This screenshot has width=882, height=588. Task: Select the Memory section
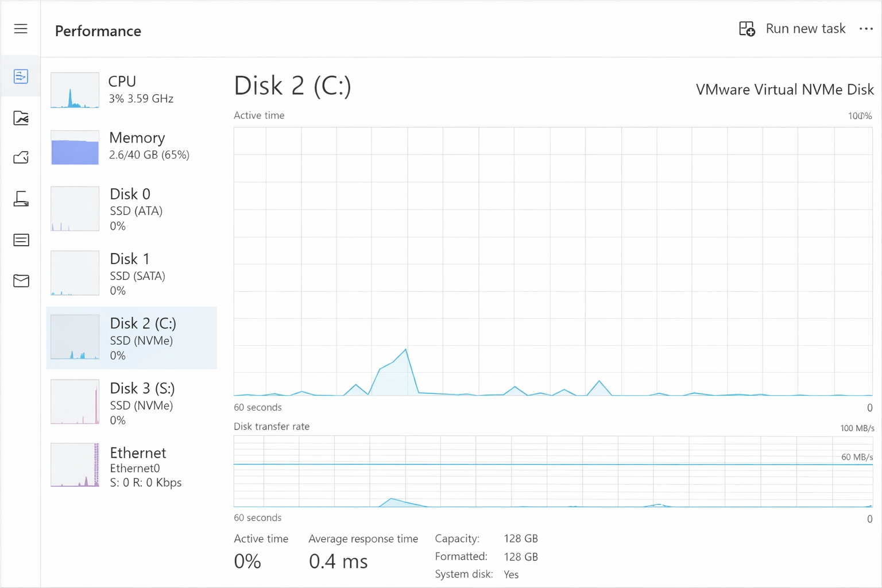point(132,146)
